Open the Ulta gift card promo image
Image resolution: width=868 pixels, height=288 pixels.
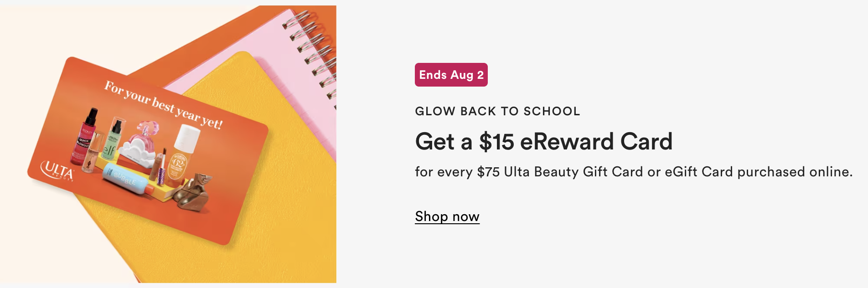[x=168, y=144]
